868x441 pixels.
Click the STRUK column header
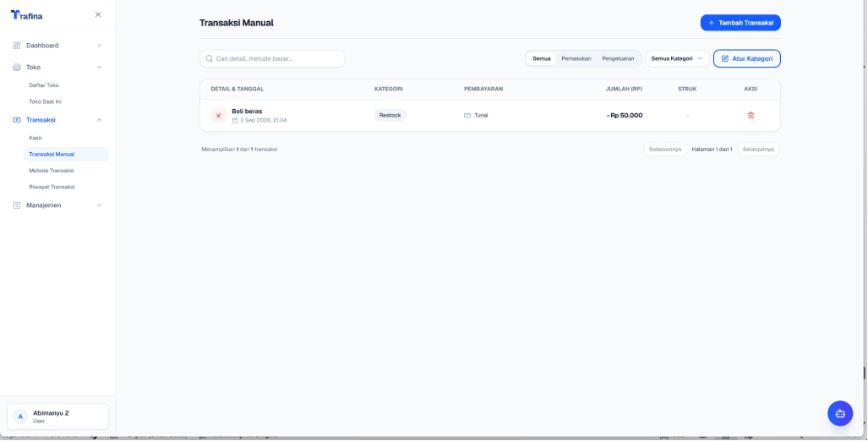tap(687, 89)
